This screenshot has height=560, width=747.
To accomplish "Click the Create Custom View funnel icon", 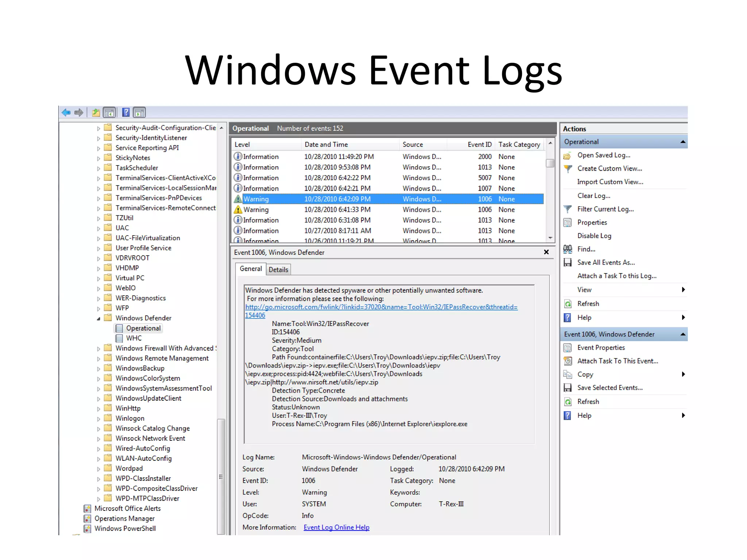I will click(x=568, y=169).
